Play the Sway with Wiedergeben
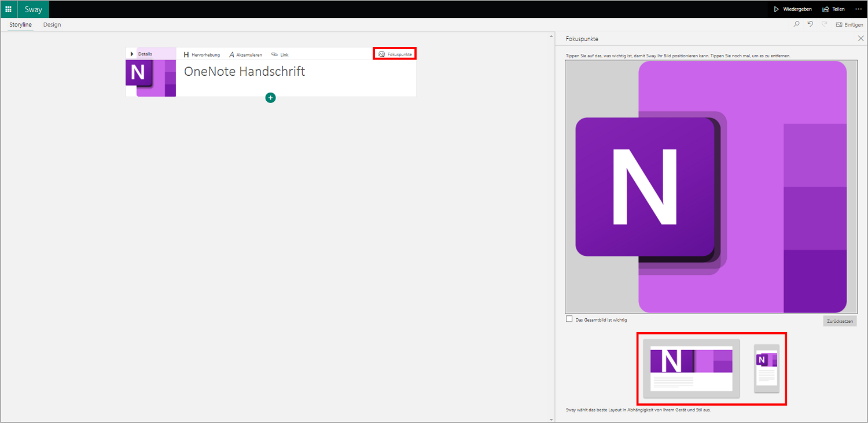This screenshot has width=868, height=423. [x=792, y=9]
